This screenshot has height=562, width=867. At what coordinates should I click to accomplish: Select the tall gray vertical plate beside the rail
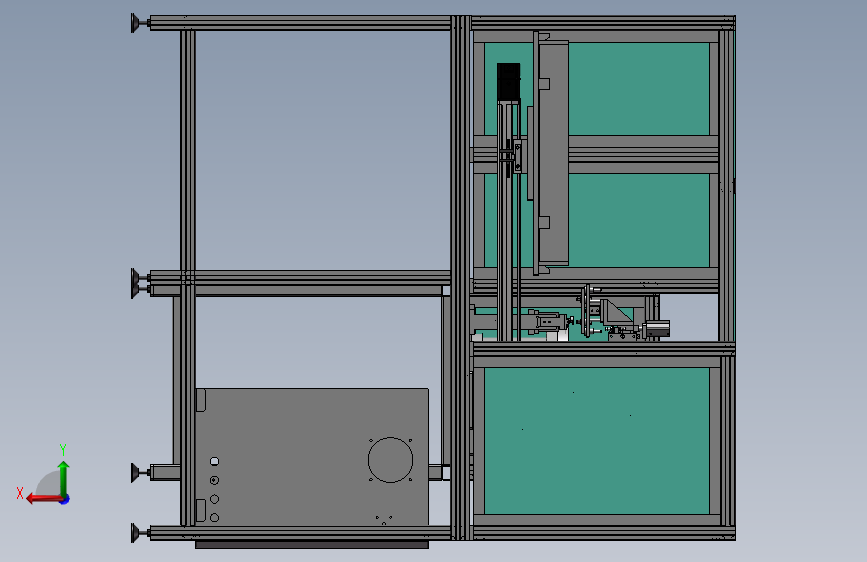[553, 152]
